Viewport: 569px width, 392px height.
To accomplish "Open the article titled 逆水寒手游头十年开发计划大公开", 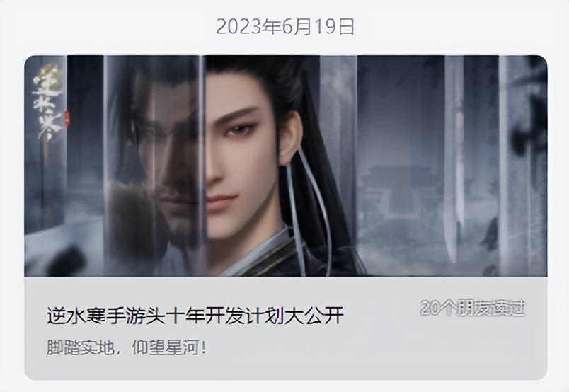I will (x=195, y=315).
